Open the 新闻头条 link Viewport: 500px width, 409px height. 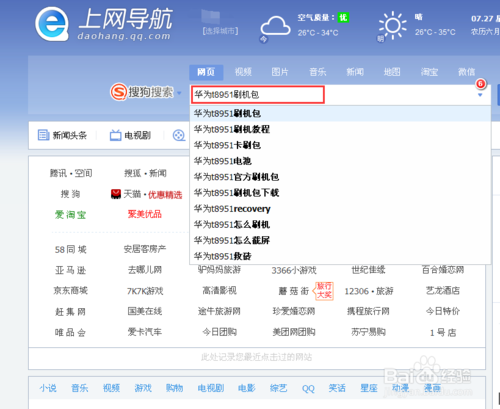tap(70, 135)
